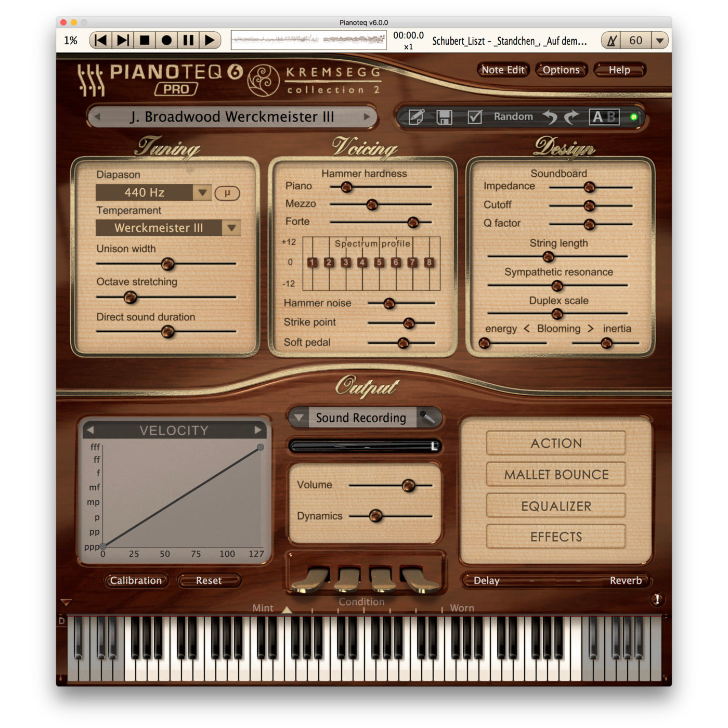Click the Random preset button
This screenshot has width=728, height=728.
(x=513, y=116)
